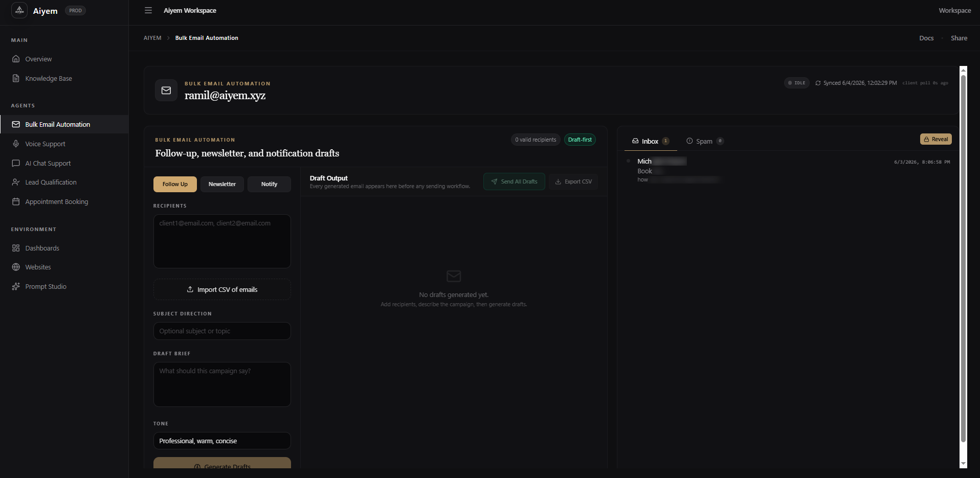
Task: Click the upload icon on Import CSV
Action: coord(190,289)
